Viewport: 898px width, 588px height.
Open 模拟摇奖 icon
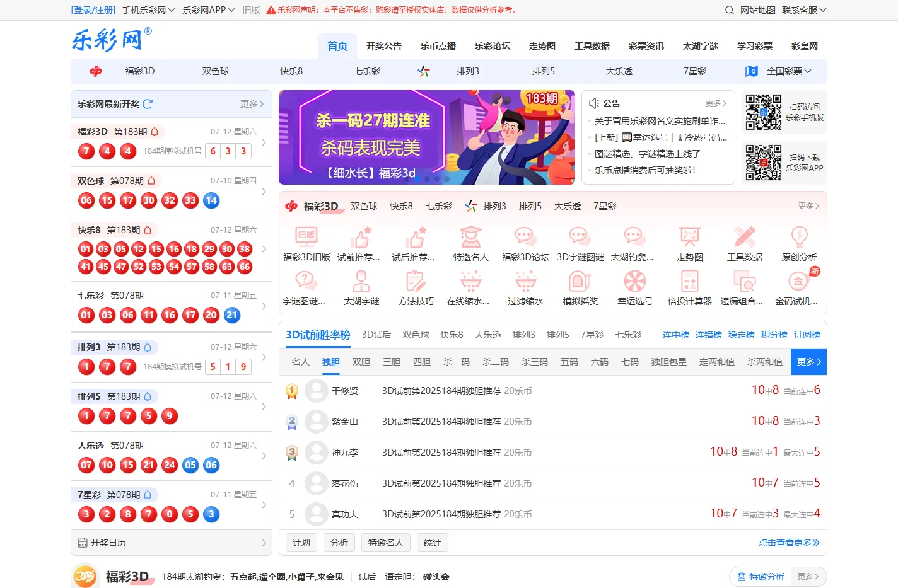(580, 281)
